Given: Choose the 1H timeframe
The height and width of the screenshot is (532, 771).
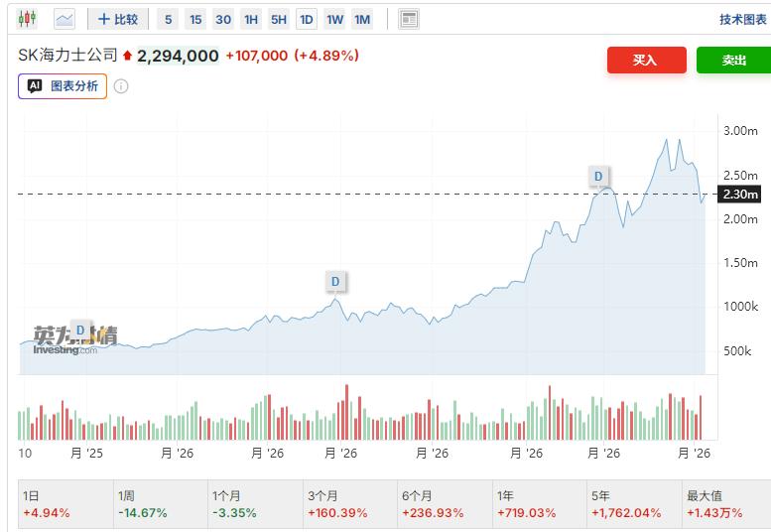Looking at the screenshot, I should pos(251,20).
